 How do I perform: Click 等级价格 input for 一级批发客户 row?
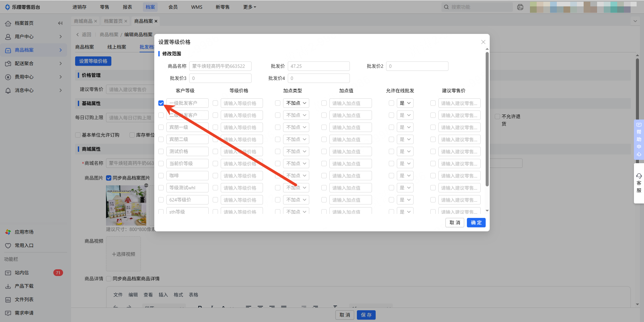point(241,103)
